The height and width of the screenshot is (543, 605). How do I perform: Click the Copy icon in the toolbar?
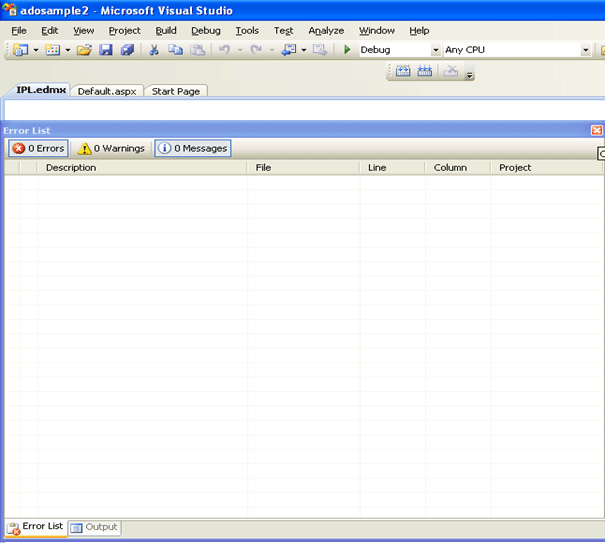pos(176,50)
